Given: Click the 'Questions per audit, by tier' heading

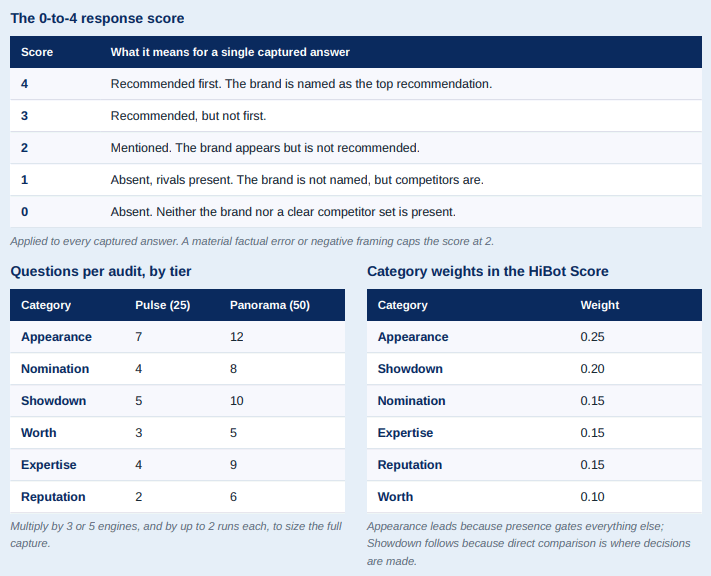Looking at the screenshot, I should pyautogui.click(x=101, y=271).
